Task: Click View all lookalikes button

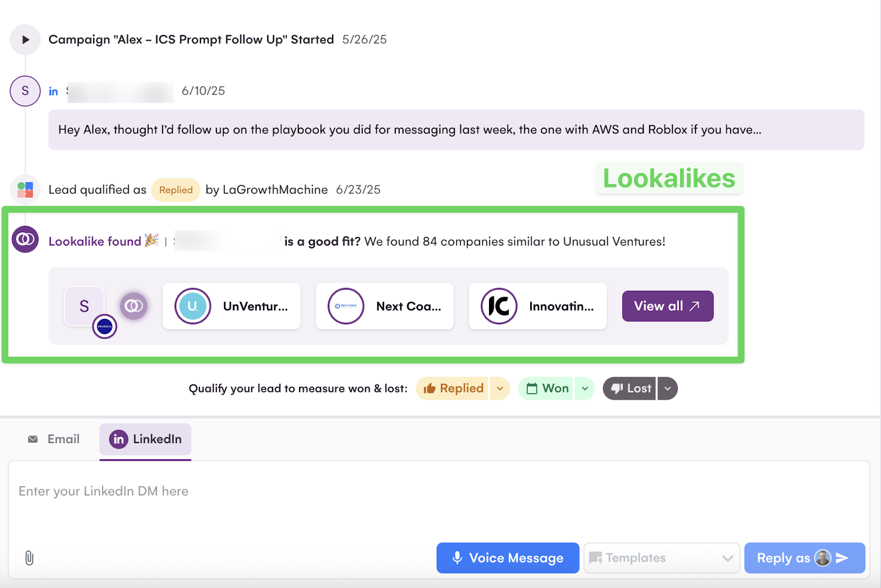Action: coord(667,306)
